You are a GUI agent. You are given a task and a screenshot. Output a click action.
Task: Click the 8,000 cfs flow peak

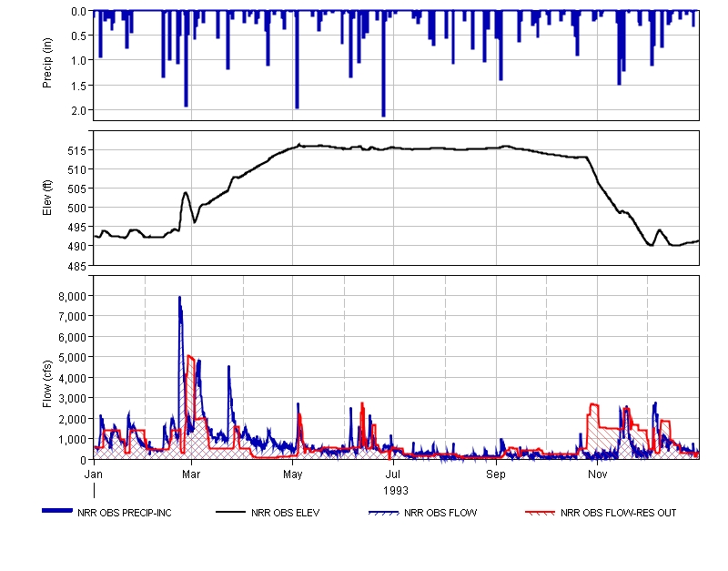pyautogui.click(x=179, y=298)
